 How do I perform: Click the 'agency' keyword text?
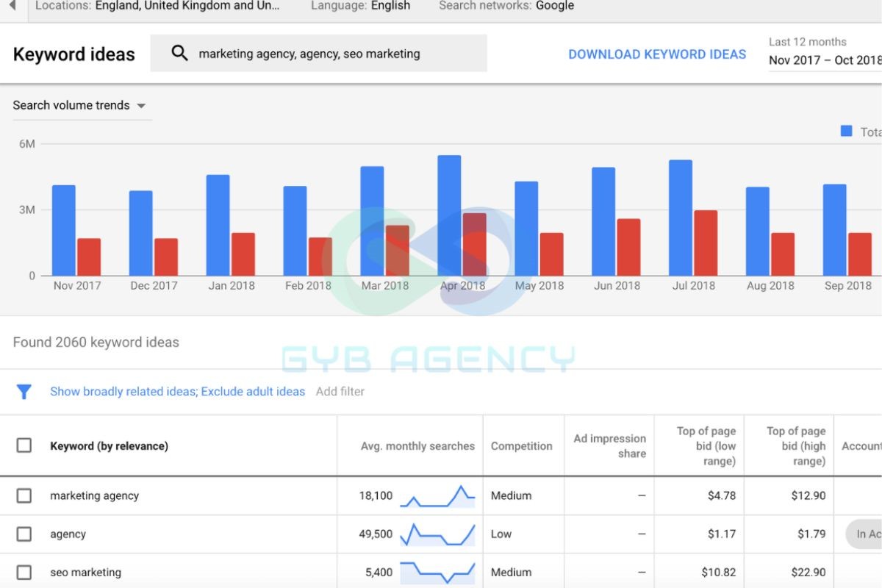[68, 534]
